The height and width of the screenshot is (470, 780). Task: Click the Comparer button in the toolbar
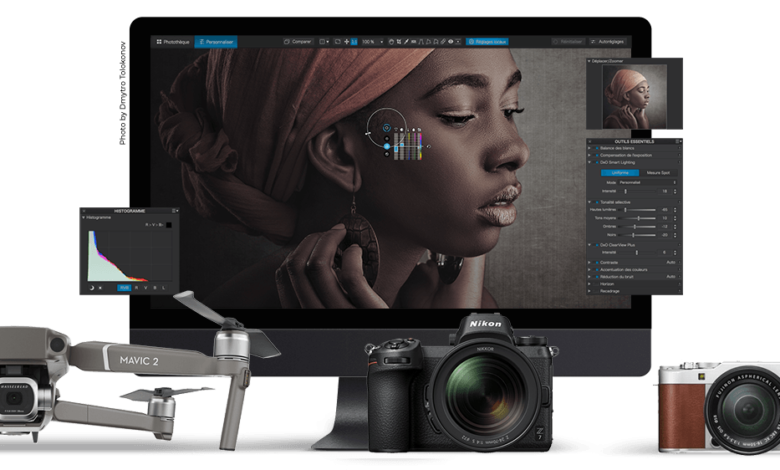[297, 42]
